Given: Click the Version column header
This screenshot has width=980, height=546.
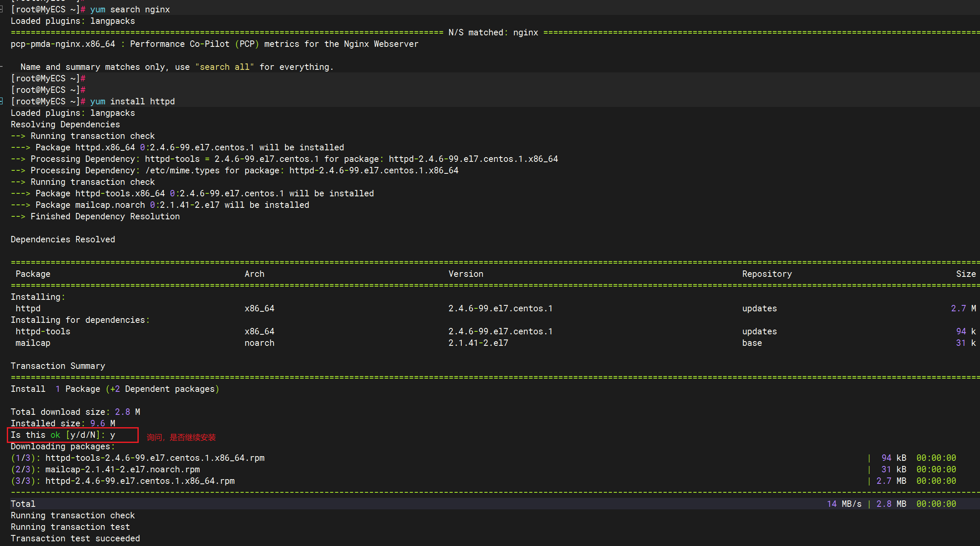Looking at the screenshot, I should click(x=466, y=274).
